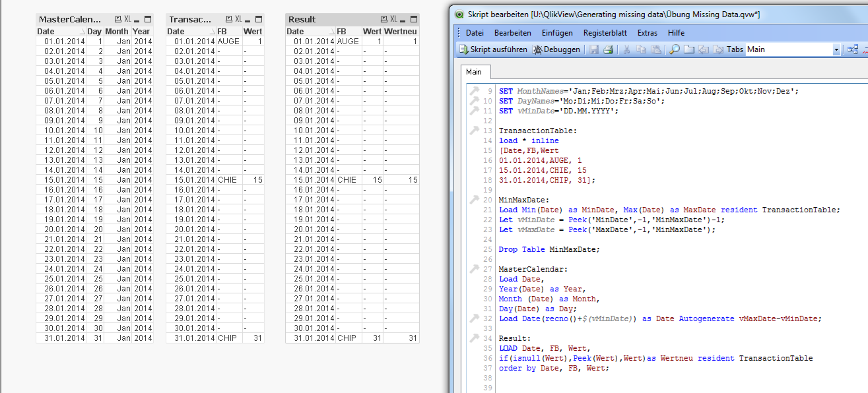This screenshot has height=393, width=868.
Task: Open the Einfügen menu
Action: 557,33
